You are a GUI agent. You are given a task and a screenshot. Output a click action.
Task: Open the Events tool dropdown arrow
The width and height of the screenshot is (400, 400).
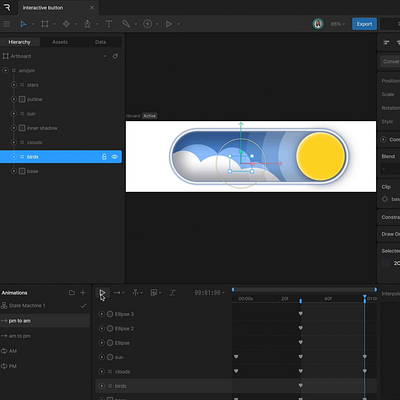coord(157,24)
